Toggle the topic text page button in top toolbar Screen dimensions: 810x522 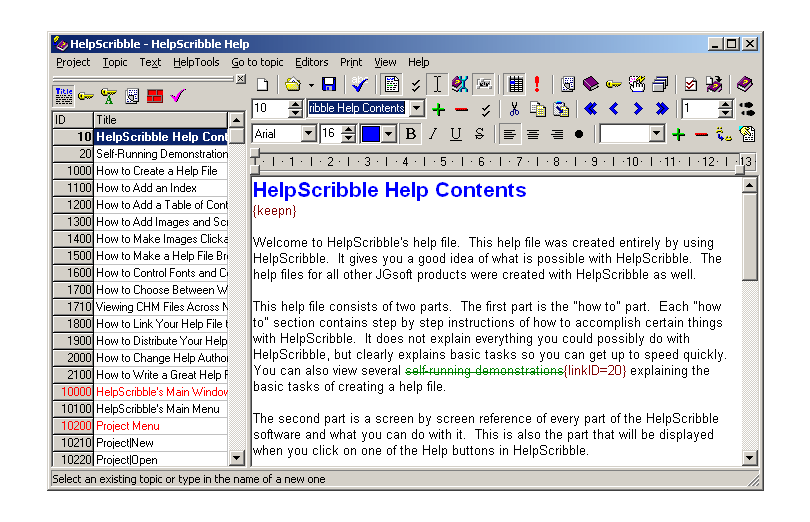click(392, 84)
